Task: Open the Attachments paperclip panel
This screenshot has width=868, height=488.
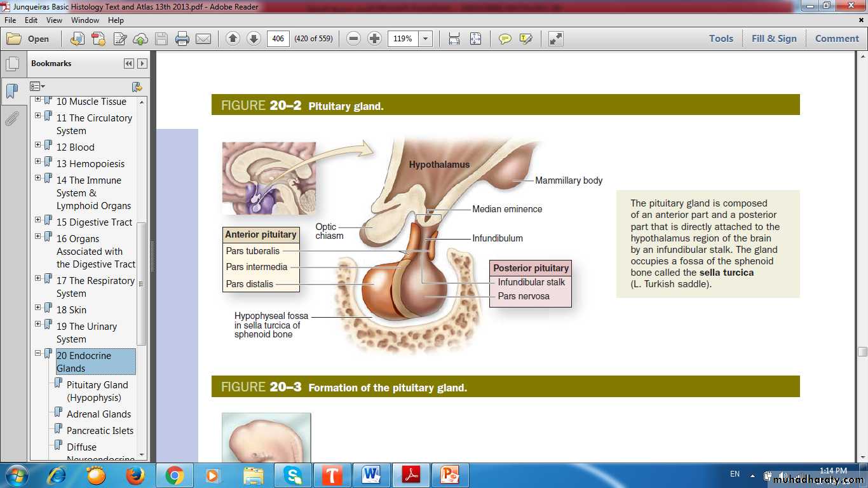Action: coord(11,119)
